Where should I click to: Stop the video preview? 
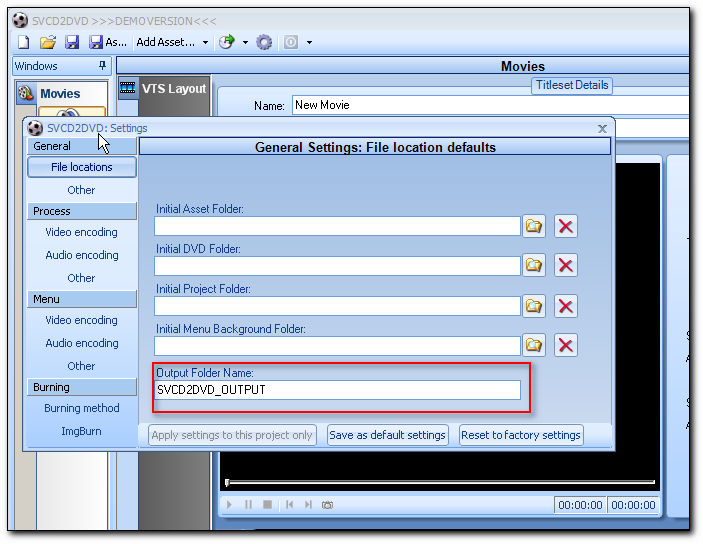(x=268, y=505)
